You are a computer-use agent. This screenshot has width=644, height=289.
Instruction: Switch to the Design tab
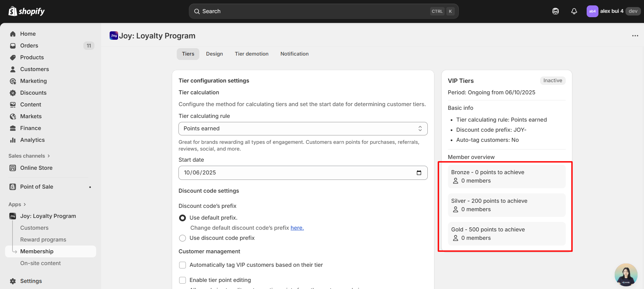coord(214,54)
